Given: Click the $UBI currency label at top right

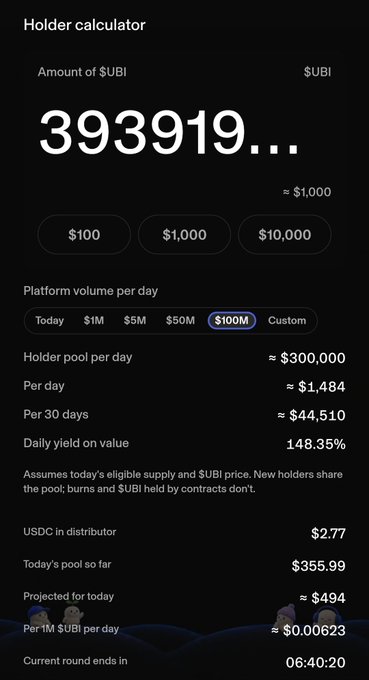Looking at the screenshot, I should pyautogui.click(x=317, y=72).
